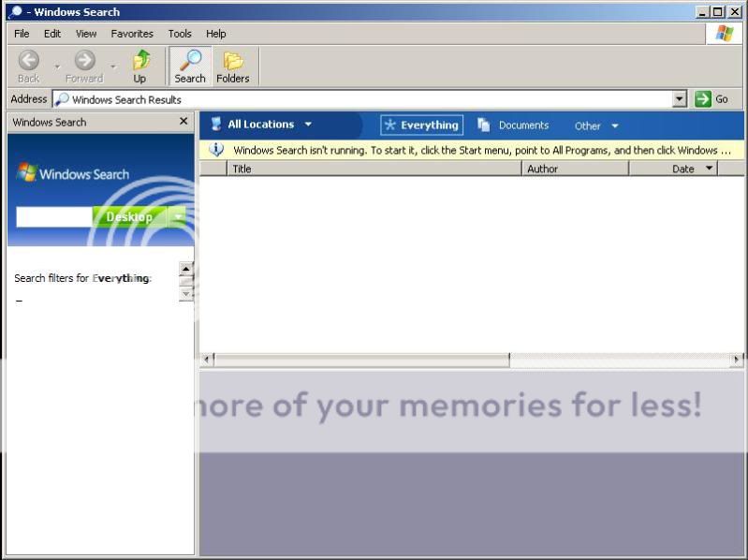This screenshot has width=748, height=560.
Task: Click the magnifier icon in the title bar
Action: pyautogui.click(x=15, y=12)
